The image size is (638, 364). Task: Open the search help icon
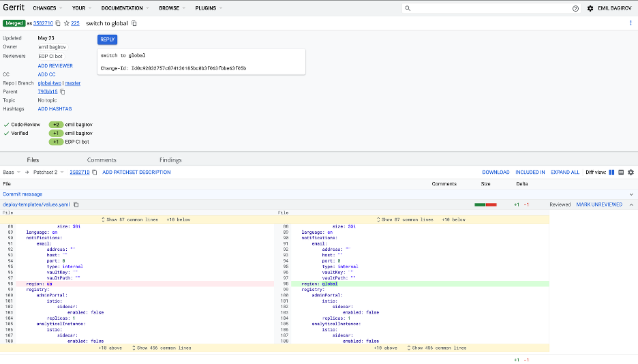point(575,8)
